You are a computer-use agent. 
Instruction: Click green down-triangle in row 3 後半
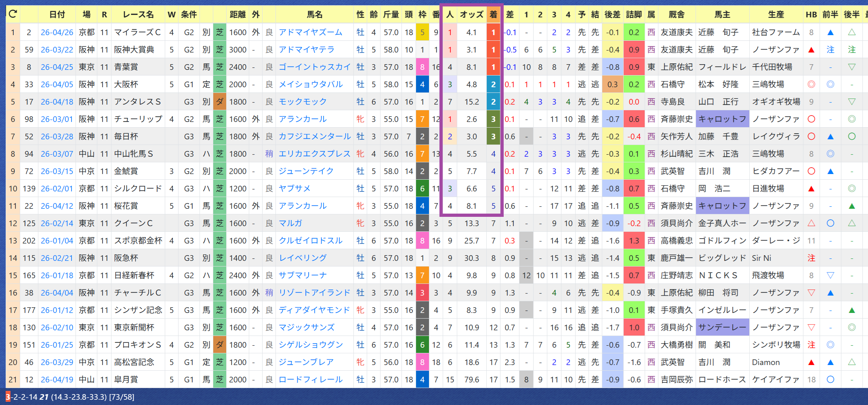pos(852,67)
